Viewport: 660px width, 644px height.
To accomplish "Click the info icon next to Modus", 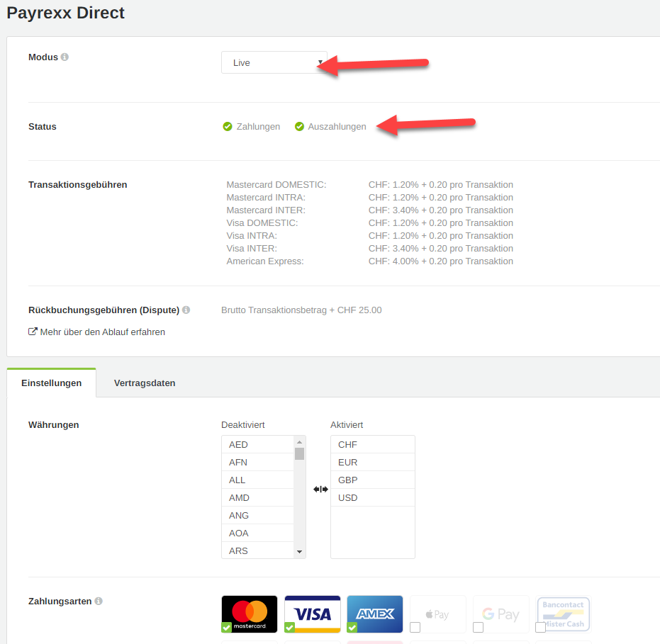I will coord(65,57).
